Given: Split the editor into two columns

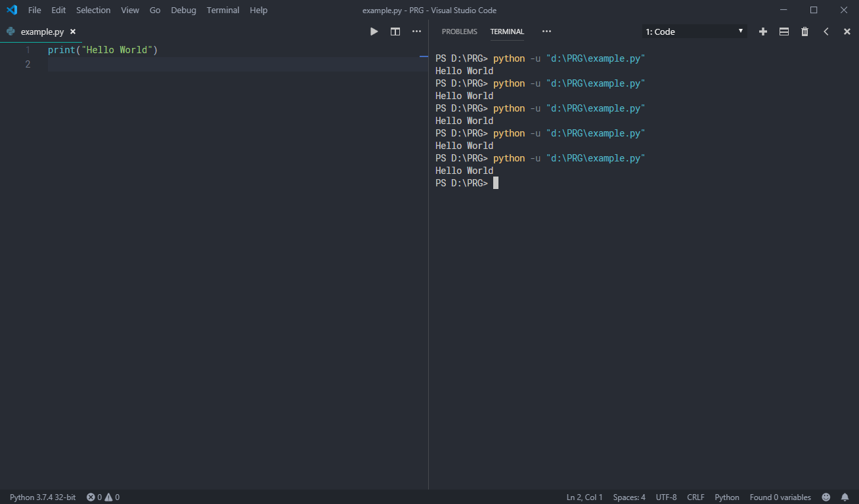Looking at the screenshot, I should click(395, 31).
